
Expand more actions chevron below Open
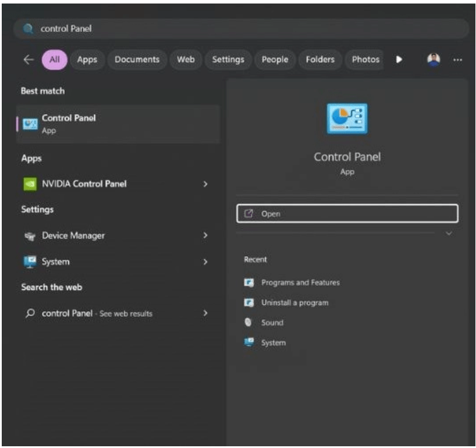click(449, 233)
